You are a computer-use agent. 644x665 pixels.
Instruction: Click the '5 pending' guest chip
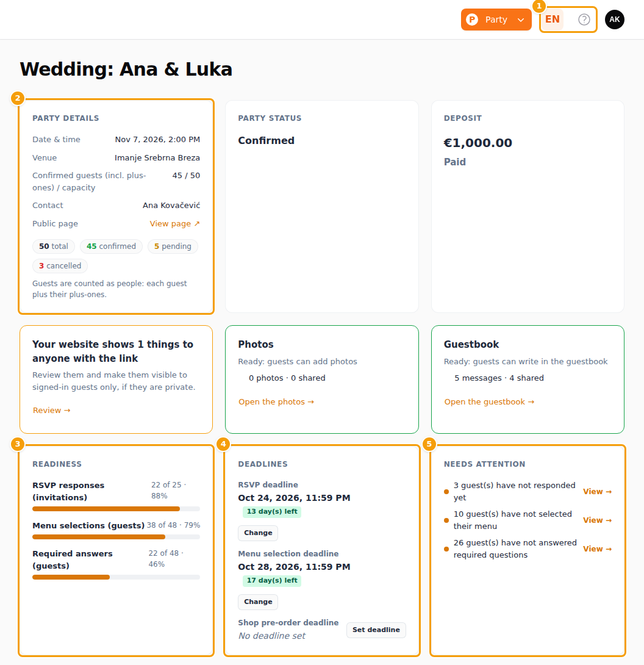click(x=173, y=246)
